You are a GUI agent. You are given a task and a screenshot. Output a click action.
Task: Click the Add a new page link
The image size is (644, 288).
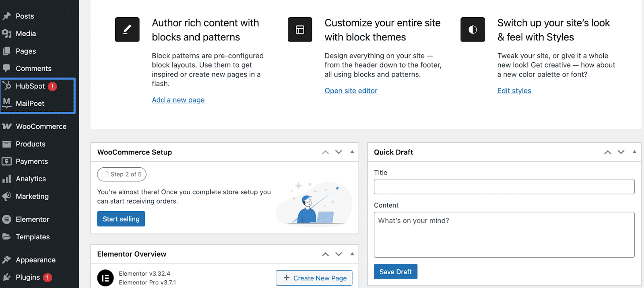pyautogui.click(x=178, y=100)
